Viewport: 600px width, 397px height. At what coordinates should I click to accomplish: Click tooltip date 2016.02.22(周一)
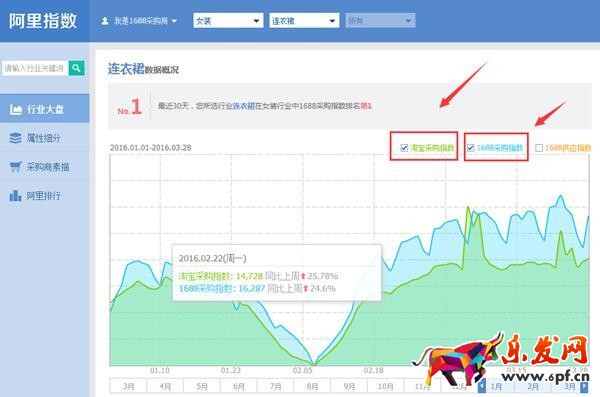(212, 258)
